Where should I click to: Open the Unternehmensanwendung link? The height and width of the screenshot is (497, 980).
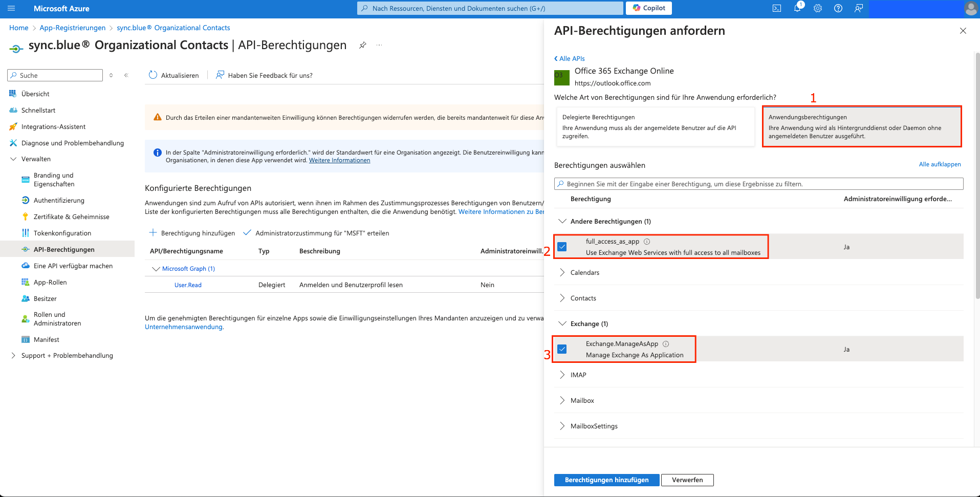click(184, 327)
